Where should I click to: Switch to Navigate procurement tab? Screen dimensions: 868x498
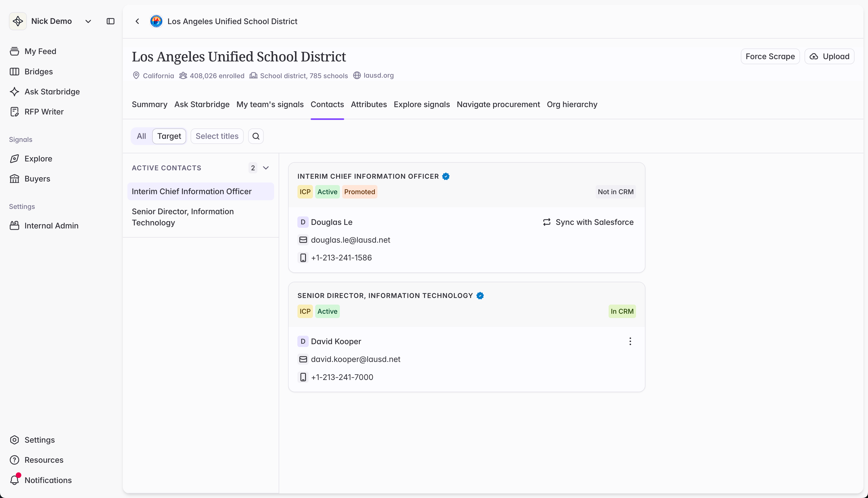[498, 104]
